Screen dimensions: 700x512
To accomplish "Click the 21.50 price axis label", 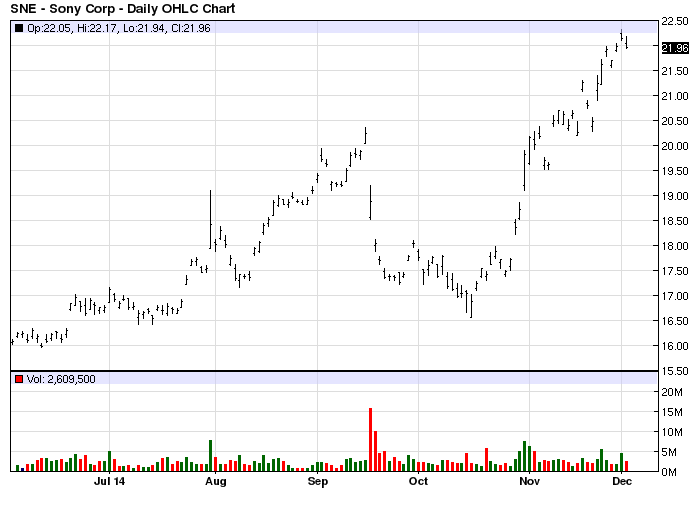I will pos(675,71).
